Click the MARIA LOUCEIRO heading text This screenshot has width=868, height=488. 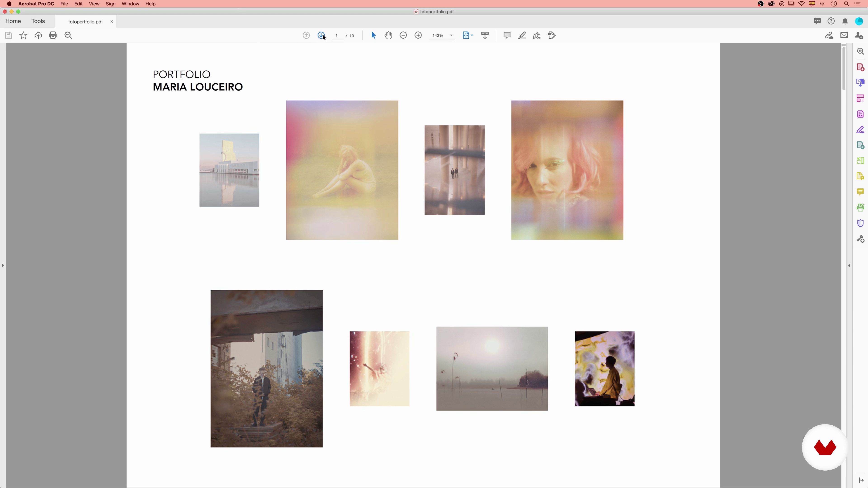(x=198, y=87)
